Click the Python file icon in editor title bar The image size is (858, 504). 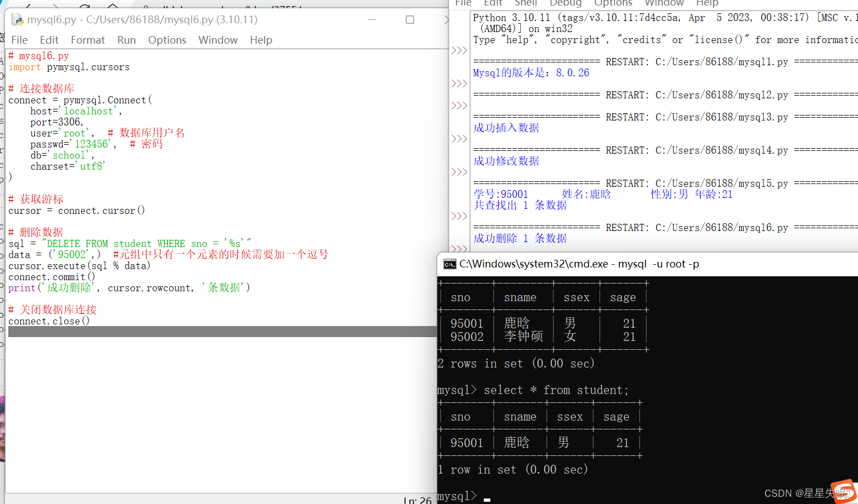point(18,20)
